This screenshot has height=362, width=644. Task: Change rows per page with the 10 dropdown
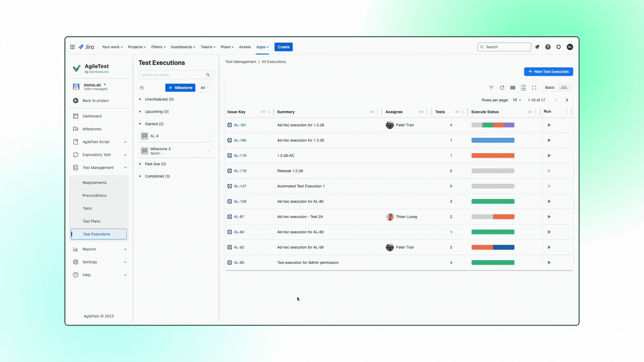[516, 100]
